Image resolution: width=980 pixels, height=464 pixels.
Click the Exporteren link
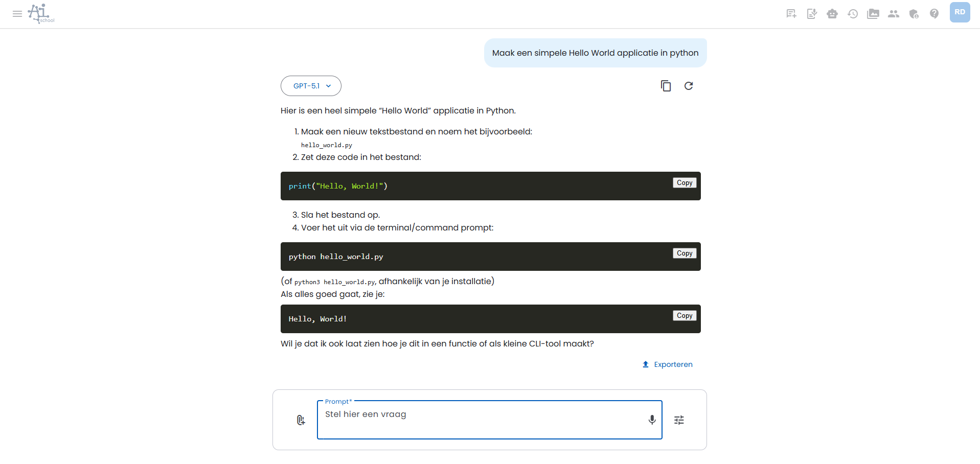[x=668, y=364]
